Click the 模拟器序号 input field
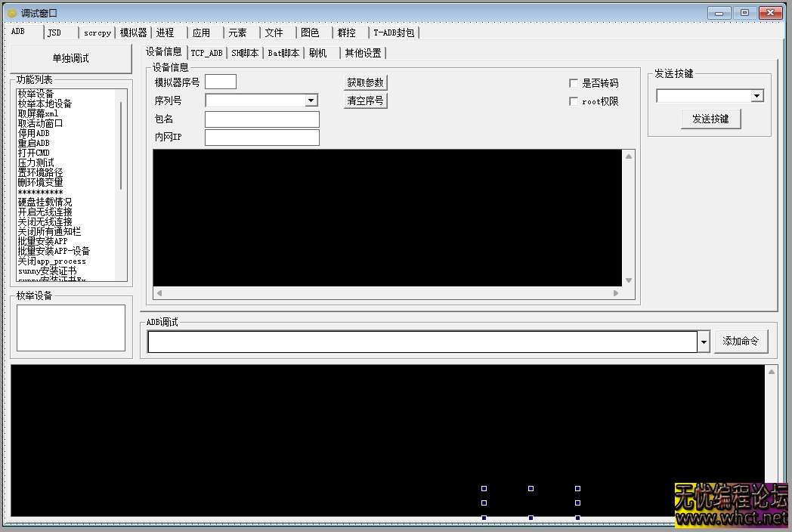Viewport: 792px width, 532px height. click(219, 82)
